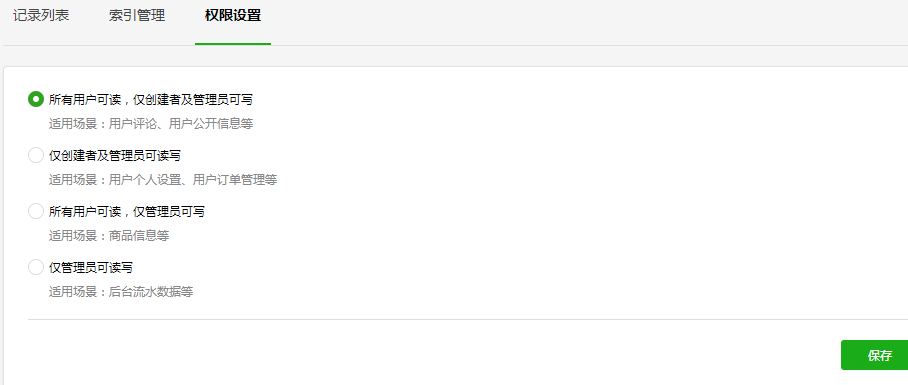Open the 记录列表 tab
This screenshot has width=908, height=385.
41,16
